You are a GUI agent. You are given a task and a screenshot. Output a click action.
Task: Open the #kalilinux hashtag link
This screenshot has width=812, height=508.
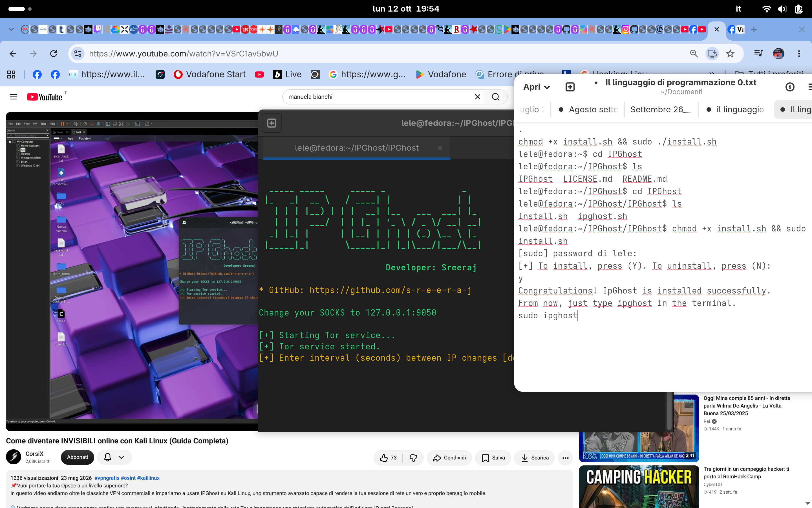click(x=148, y=478)
